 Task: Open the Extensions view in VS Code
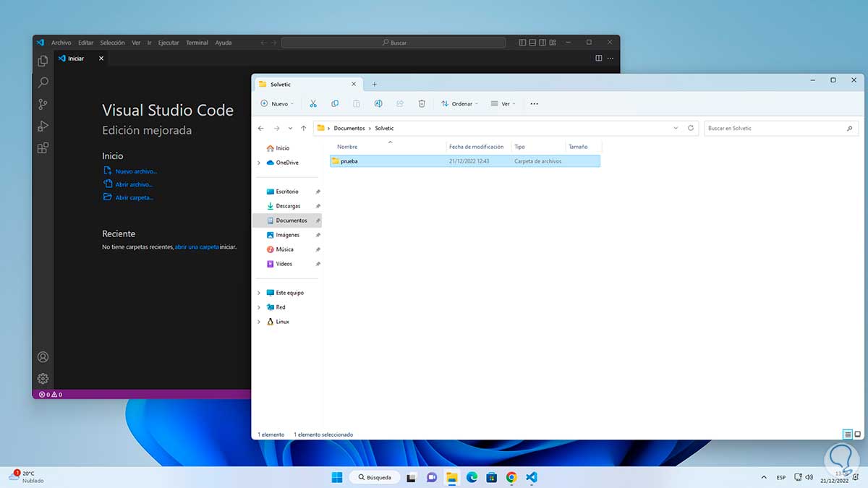click(x=43, y=148)
